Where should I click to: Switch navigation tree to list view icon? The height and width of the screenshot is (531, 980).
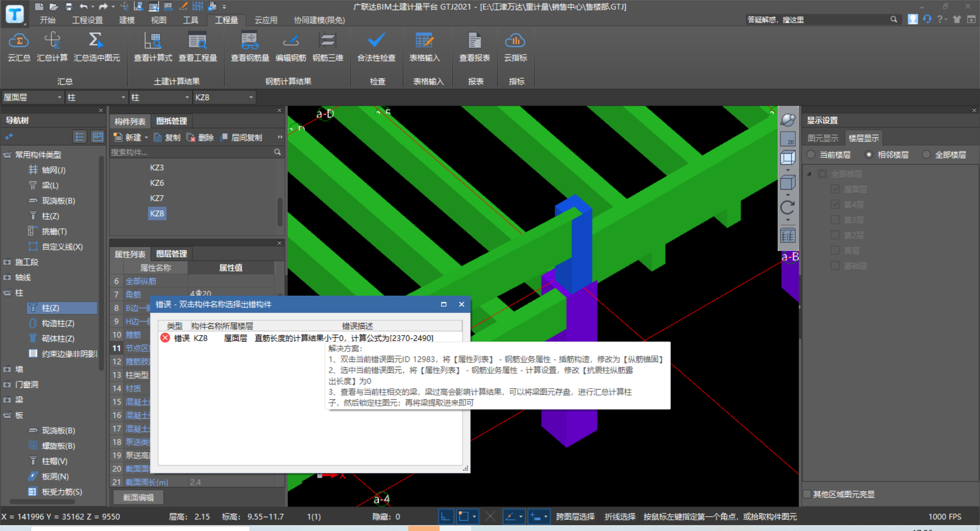tap(80, 137)
